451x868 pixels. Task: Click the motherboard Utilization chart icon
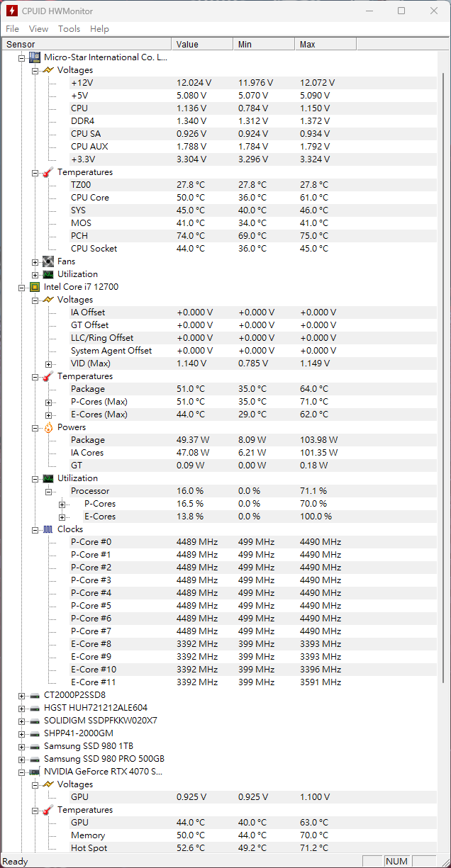[x=48, y=274]
